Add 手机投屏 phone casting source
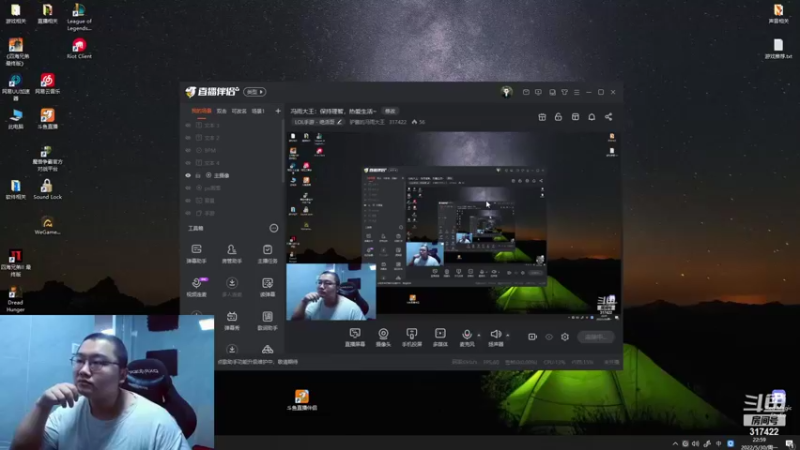 pos(412,337)
